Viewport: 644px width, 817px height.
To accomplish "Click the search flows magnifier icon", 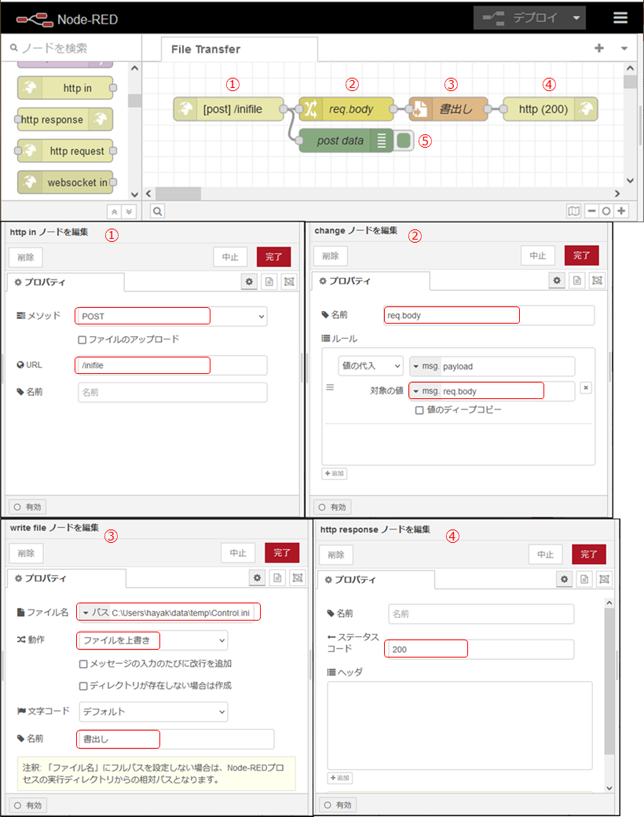I will (157, 211).
